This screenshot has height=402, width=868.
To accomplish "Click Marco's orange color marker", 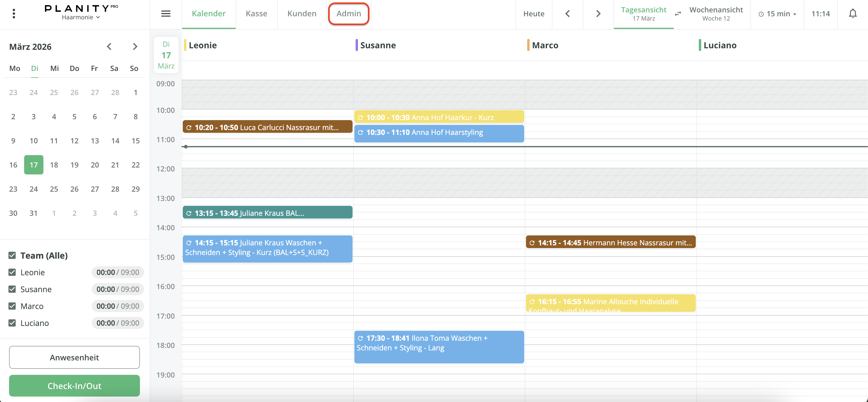I will click(528, 45).
